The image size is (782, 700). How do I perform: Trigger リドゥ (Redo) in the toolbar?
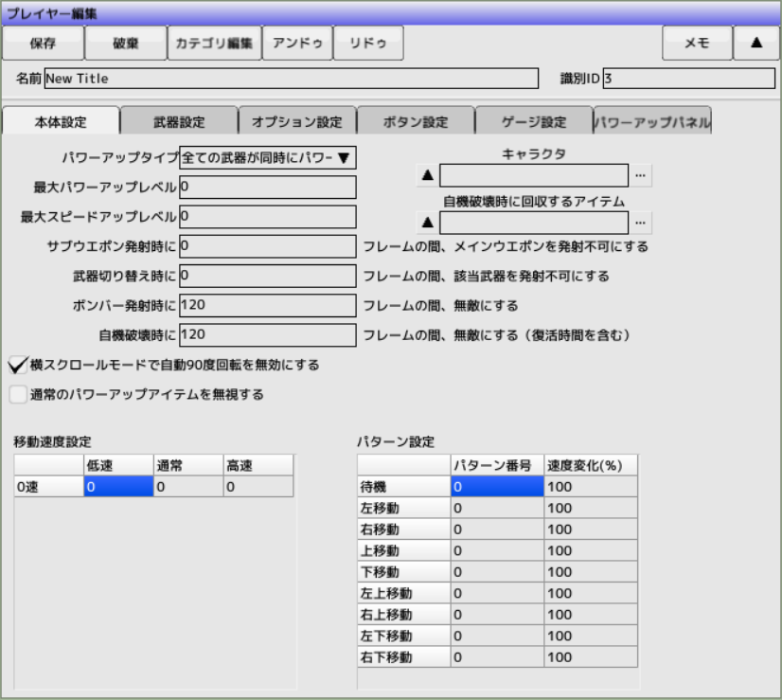tap(369, 43)
